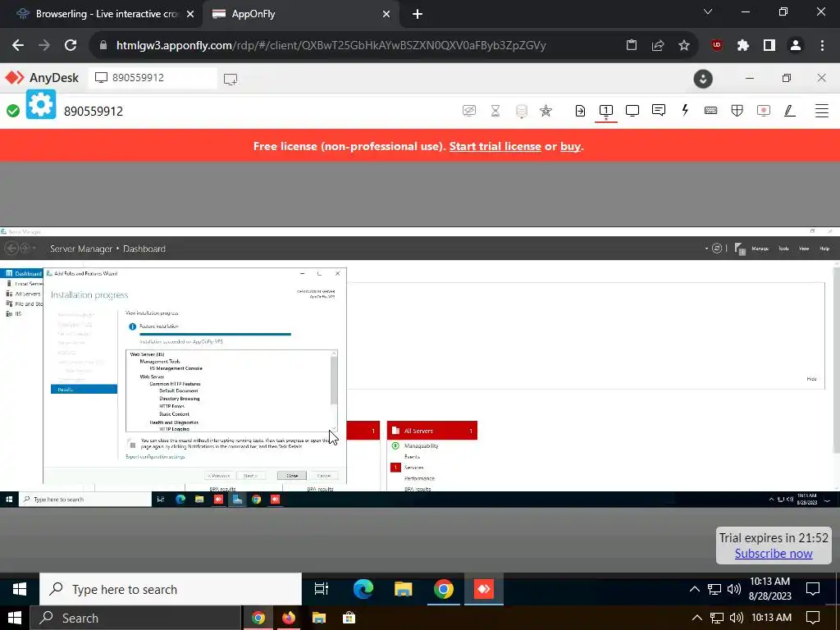Screen dimensions: 840x630
Task: Click the star icon in AnyDesk toolbar
Action: pyautogui.click(x=546, y=111)
